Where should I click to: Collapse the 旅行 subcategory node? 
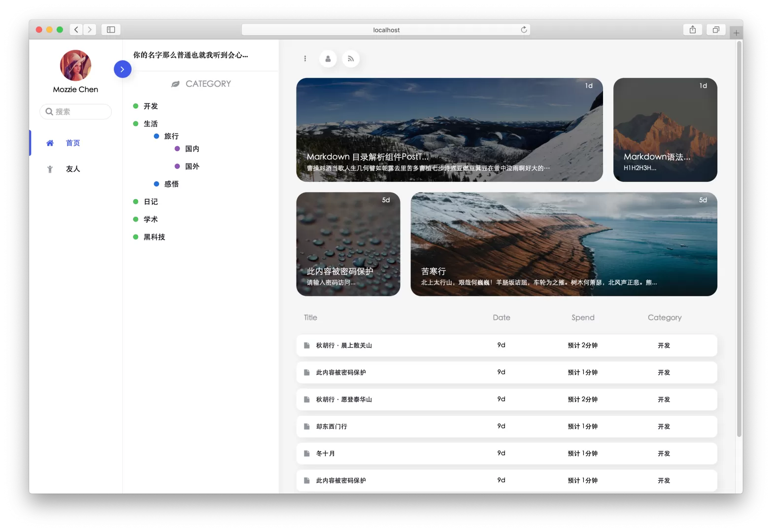click(171, 136)
